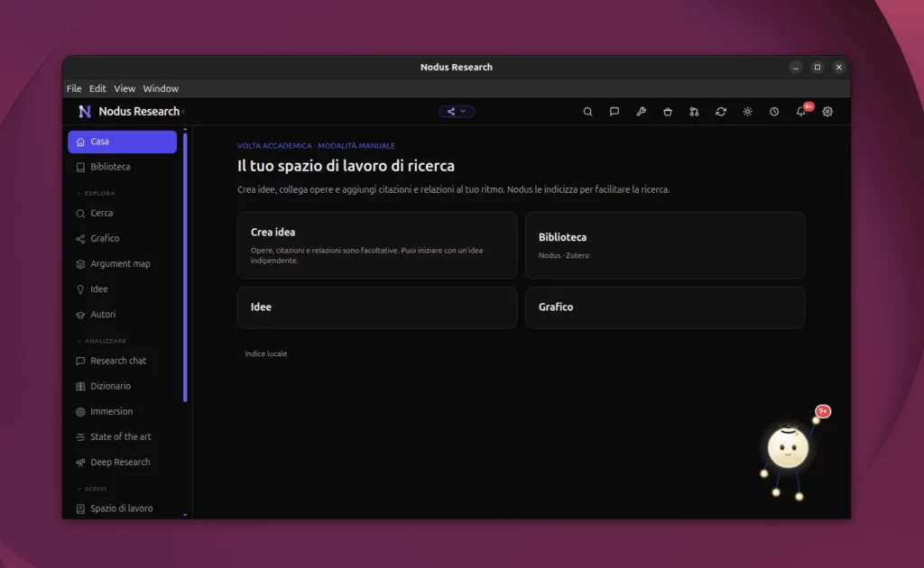Click the sidebar scroll down arrow
The image size is (924, 568).
point(185,515)
